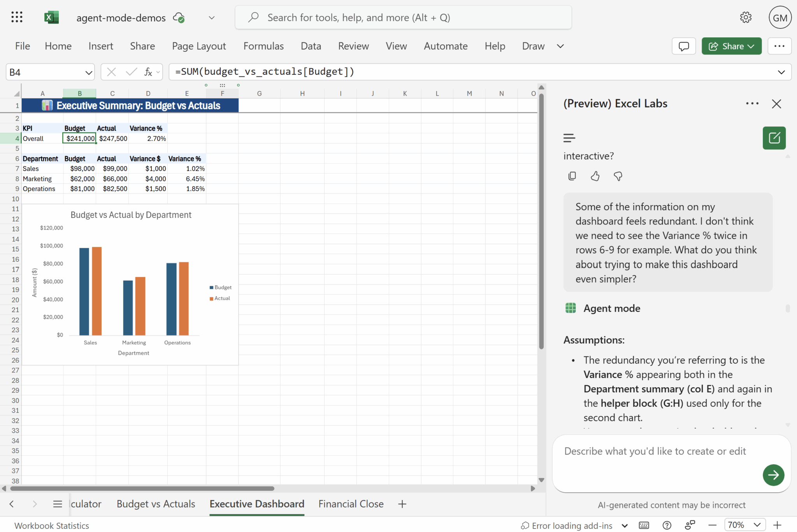Open the settings gear icon
This screenshot has width=797, height=532.
[x=745, y=18]
